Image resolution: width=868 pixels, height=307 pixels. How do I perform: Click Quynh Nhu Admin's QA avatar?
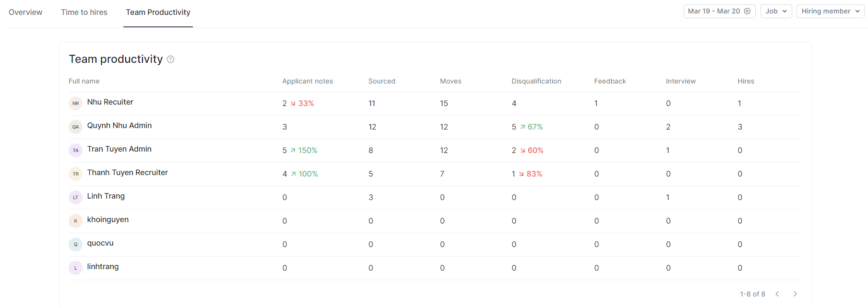(75, 127)
